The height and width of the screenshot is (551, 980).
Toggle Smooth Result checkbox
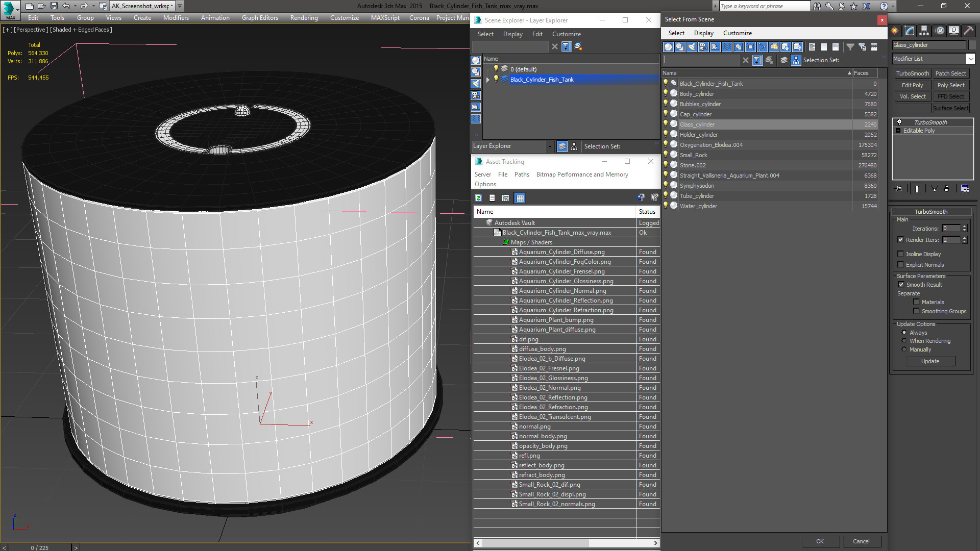901,285
